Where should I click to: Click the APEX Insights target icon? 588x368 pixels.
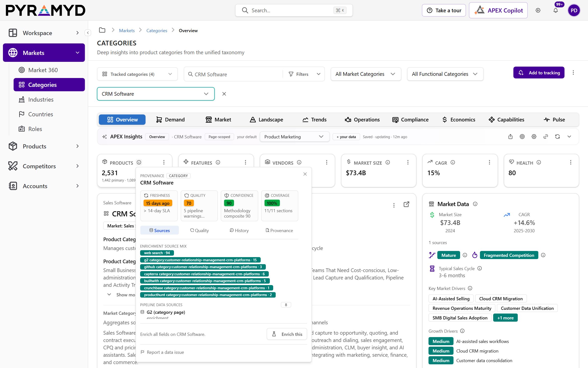(522, 137)
